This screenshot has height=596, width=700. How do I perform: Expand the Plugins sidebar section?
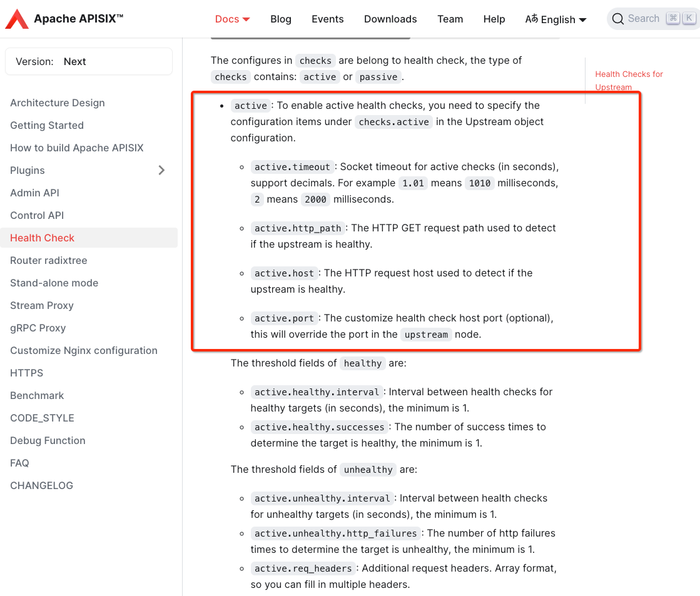pos(161,170)
